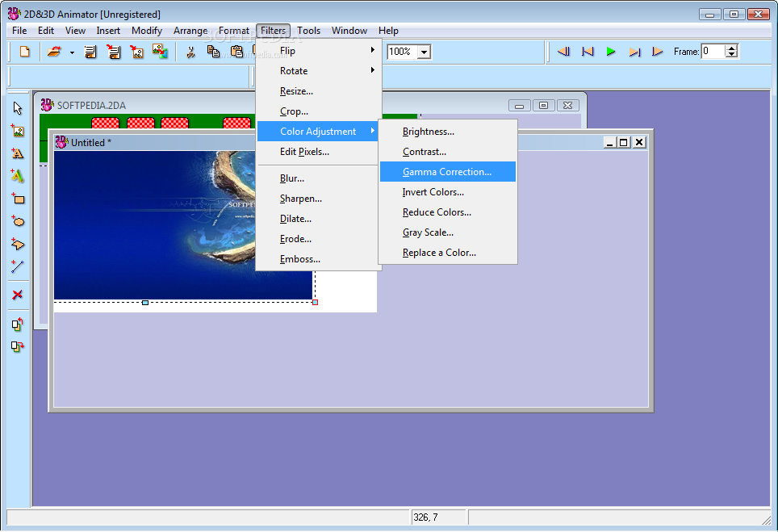This screenshot has height=532, width=778.
Task: Expand the arrow next to the open folder icon
Action: pyautogui.click(x=72, y=52)
